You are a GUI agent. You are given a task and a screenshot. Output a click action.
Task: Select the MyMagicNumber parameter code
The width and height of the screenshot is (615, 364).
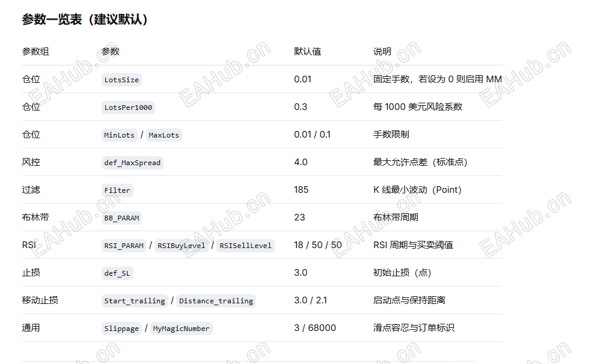pyautogui.click(x=181, y=329)
